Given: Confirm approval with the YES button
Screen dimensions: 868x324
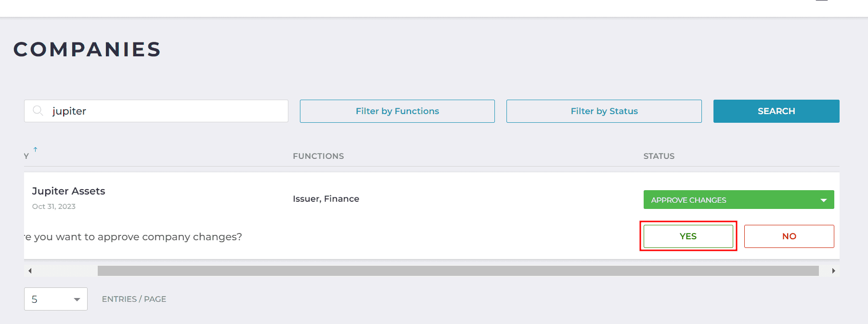Looking at the screenshot, I should (x=688, y=236).
